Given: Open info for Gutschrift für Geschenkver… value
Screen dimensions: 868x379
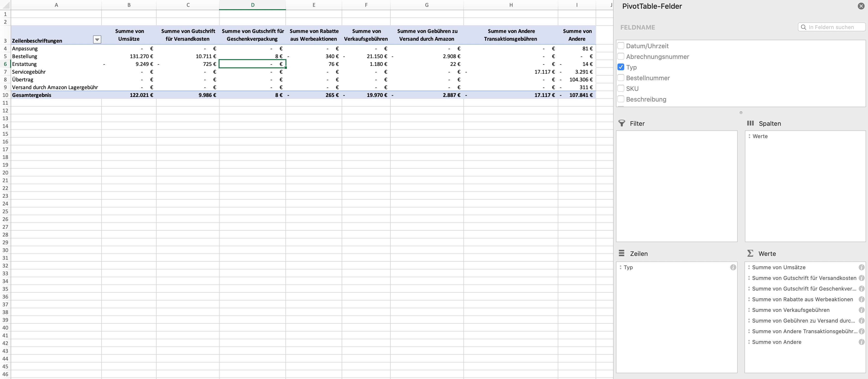Looking at the screenshot, I should [862, 289].
